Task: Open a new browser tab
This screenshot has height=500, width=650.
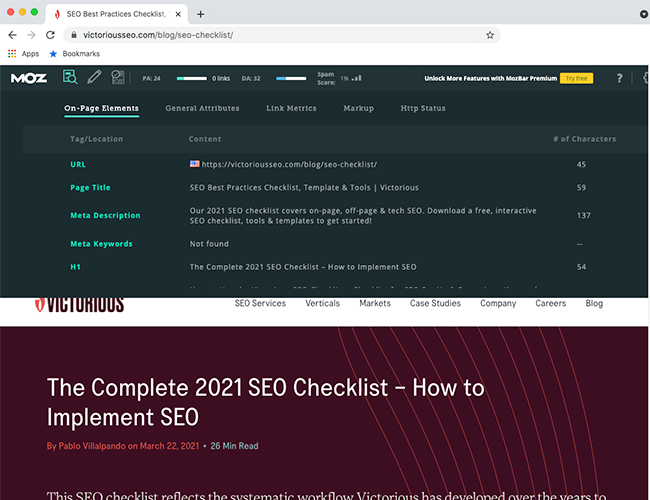Action: pos(200,14)
